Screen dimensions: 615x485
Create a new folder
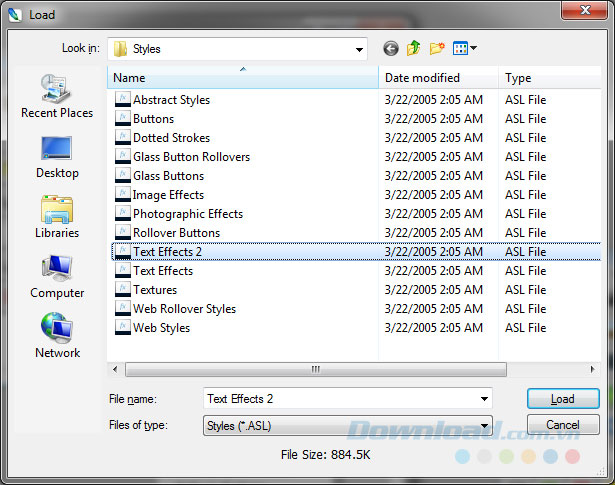tap(437, 48)
